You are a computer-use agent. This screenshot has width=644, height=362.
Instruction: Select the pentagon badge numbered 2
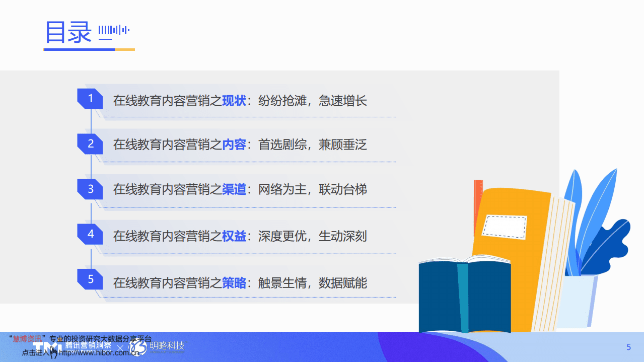[x=90, y=143]
